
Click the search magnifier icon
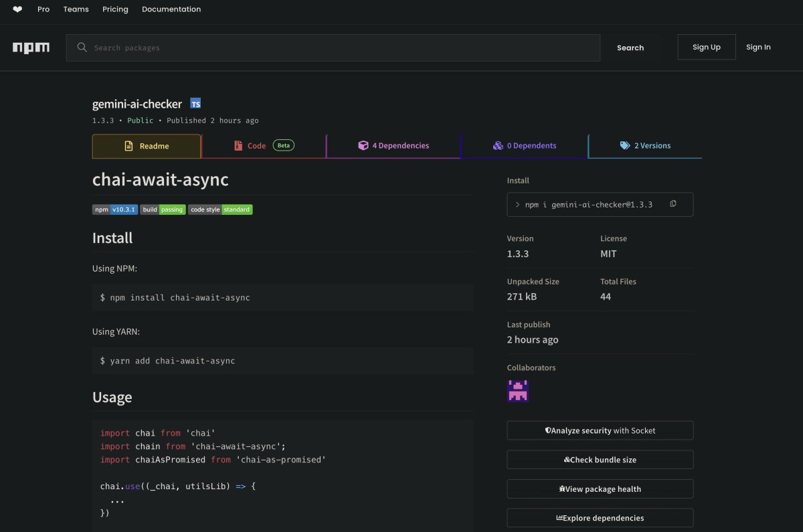click(82, 48)
